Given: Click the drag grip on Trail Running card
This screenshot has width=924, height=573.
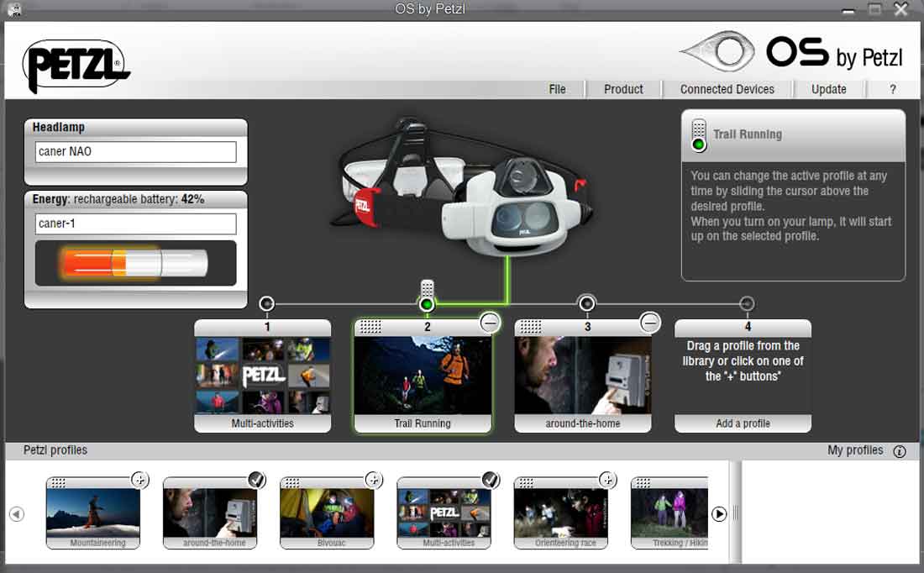Looking at the screenshot, I should point(370,327).
